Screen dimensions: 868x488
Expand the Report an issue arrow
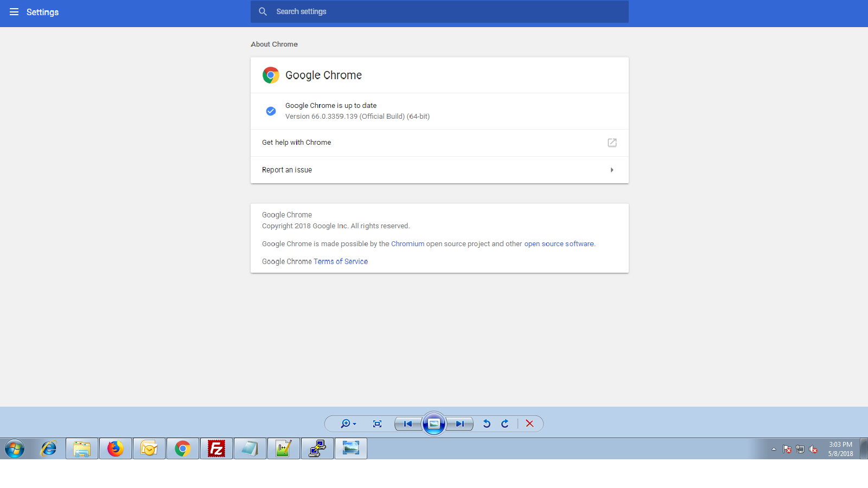(x=612, y=170)
